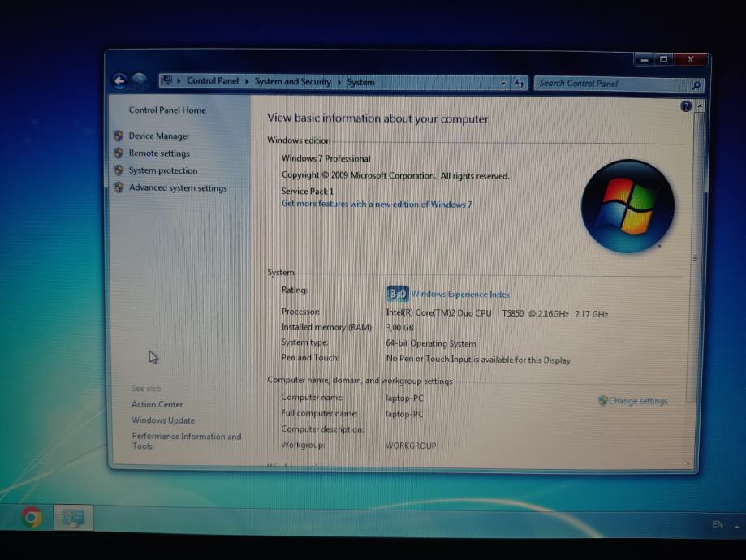Click 'WORKGROUP' value text
The image size is (746, 560).
411,446
